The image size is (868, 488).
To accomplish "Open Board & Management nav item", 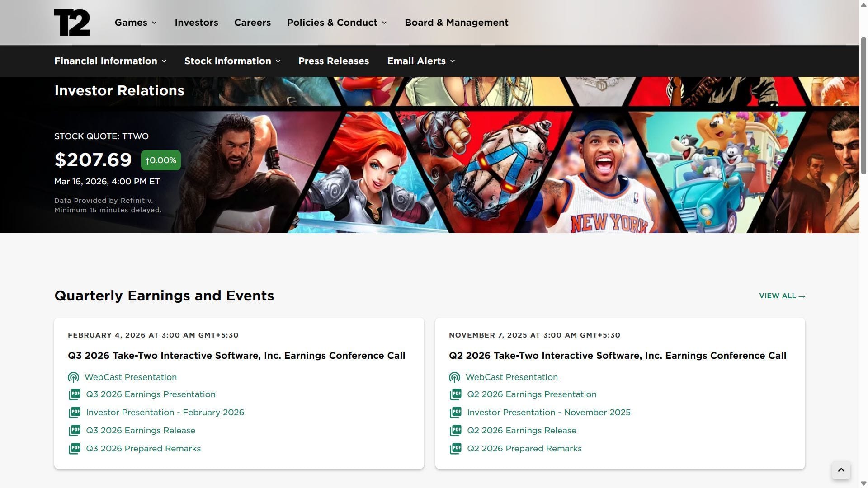I will click(x=457, y=23).
